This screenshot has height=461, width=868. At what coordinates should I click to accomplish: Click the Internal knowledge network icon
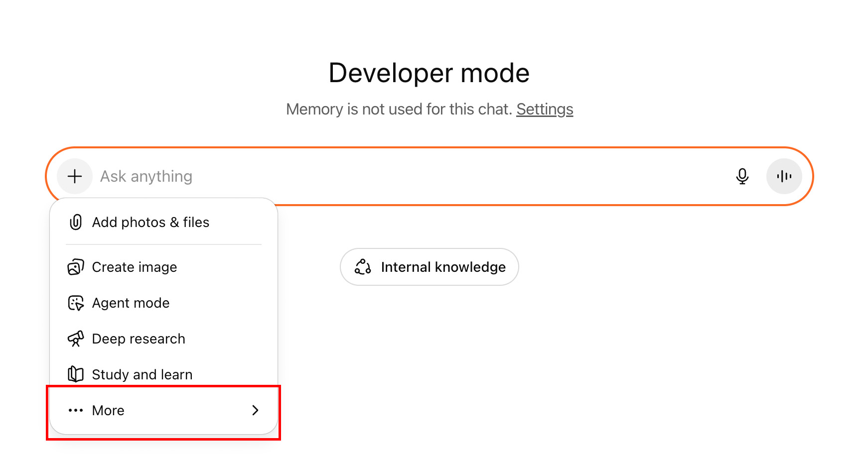[363, 267]
